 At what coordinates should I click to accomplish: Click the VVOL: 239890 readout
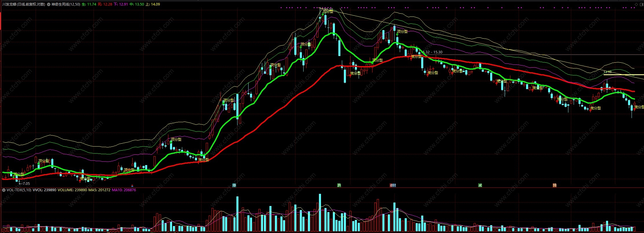[x=44, y=190]
